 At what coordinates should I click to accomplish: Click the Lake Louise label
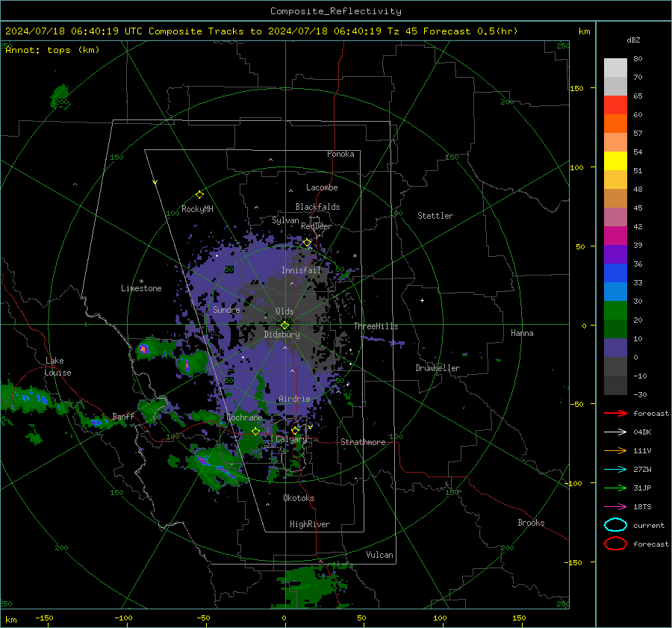point(57,367)
